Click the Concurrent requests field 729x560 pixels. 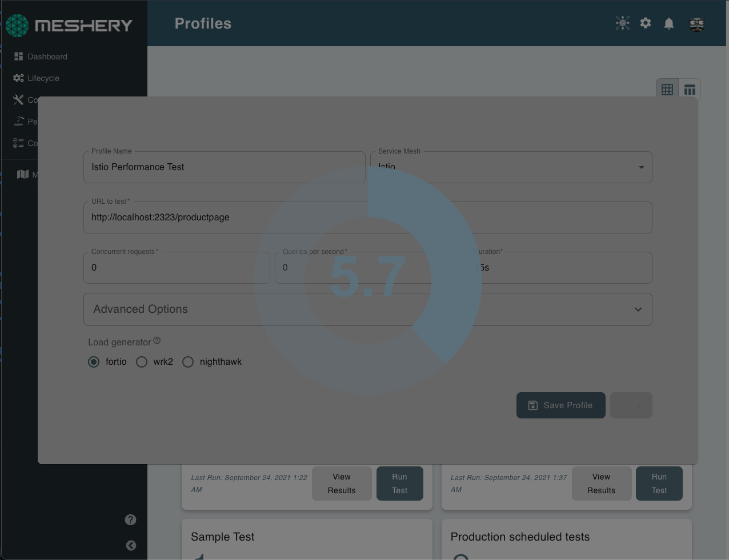point(176,268)
